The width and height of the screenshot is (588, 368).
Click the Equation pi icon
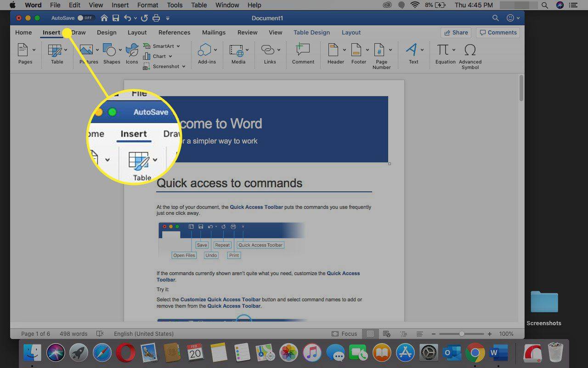(443, 50)
